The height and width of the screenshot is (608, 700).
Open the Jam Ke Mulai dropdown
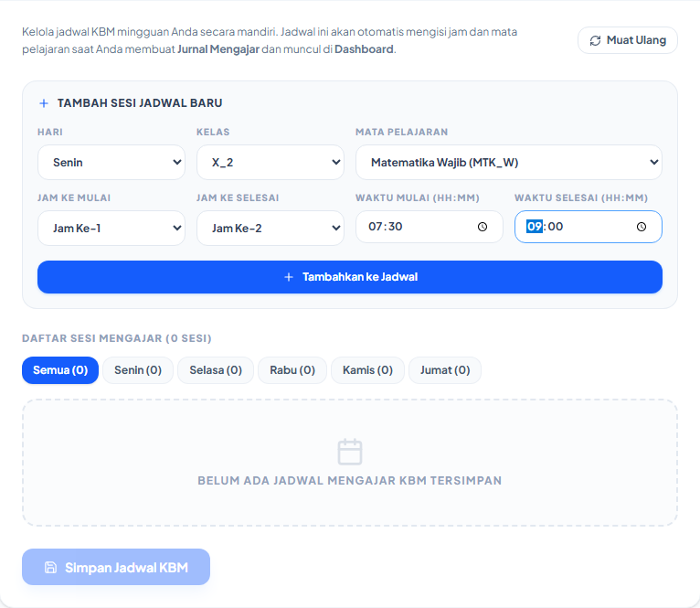click(111, 229)
